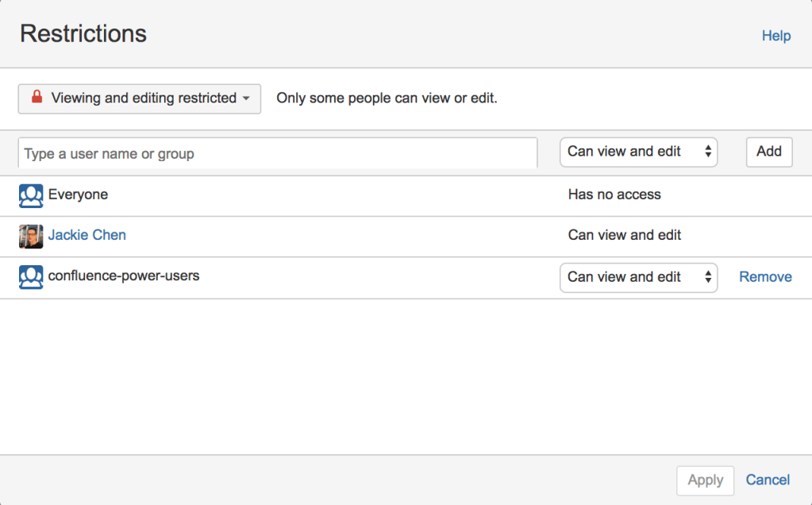Click the Cancel link

tap(767, 480)
